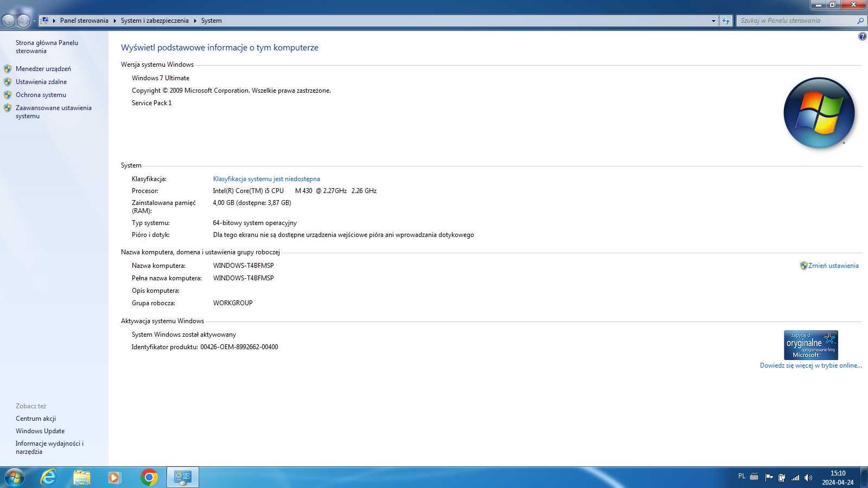Open the address bar history dropdown
Viewport: 868px width, 488px height.
[x=713, y=21]
